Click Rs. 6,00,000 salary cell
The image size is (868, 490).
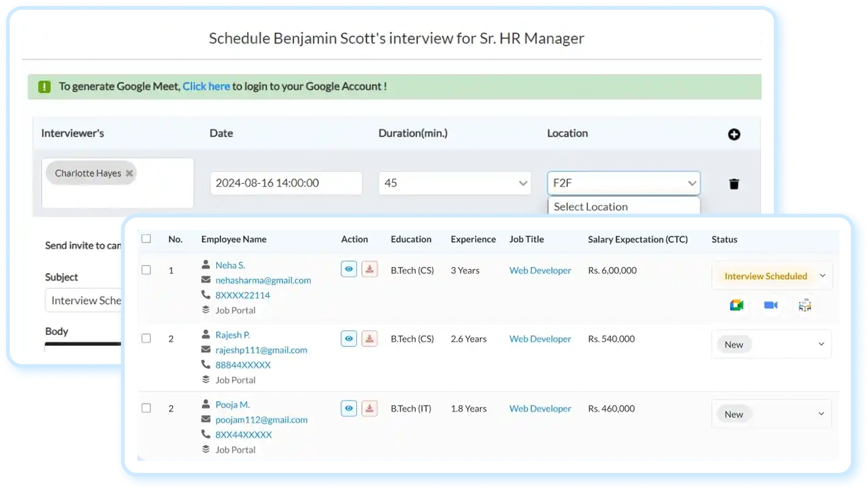point(612,270)
